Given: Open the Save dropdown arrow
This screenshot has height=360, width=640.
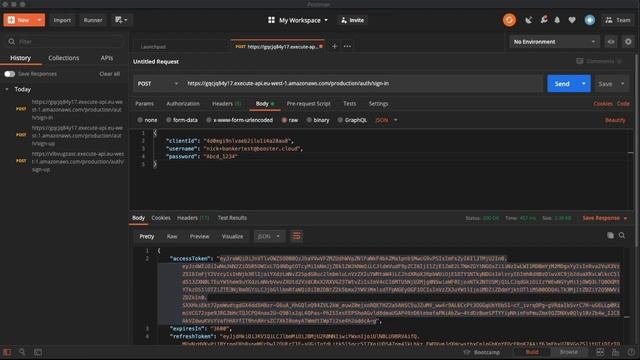Looking at the screenshot, I should coord(622,84).
